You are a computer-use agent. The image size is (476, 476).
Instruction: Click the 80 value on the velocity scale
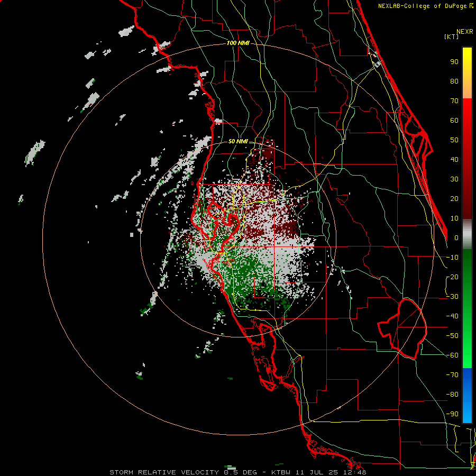[454, 81]
